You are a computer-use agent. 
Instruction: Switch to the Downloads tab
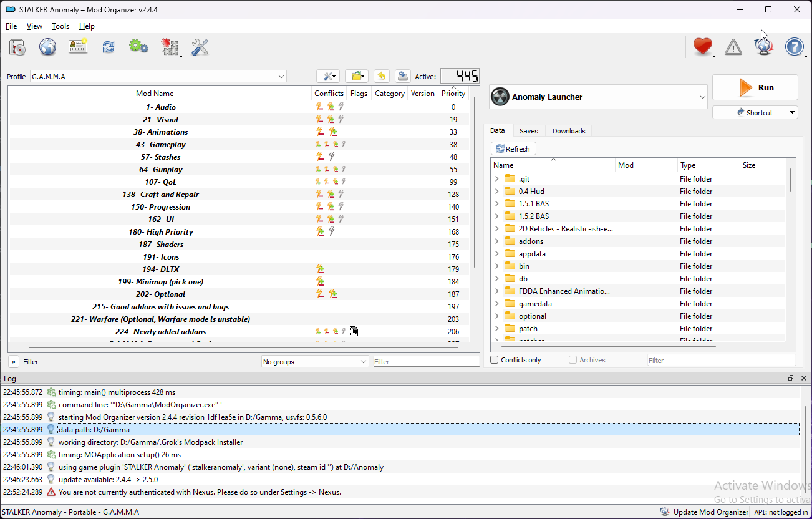pyautogui.click(x=569, y=131)
